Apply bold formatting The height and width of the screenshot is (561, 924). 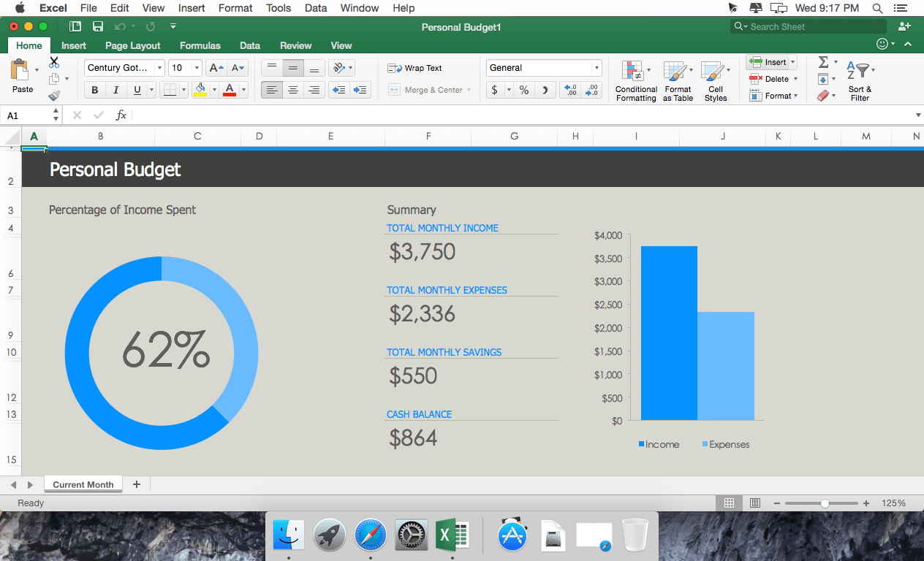(x=94, y=89)
